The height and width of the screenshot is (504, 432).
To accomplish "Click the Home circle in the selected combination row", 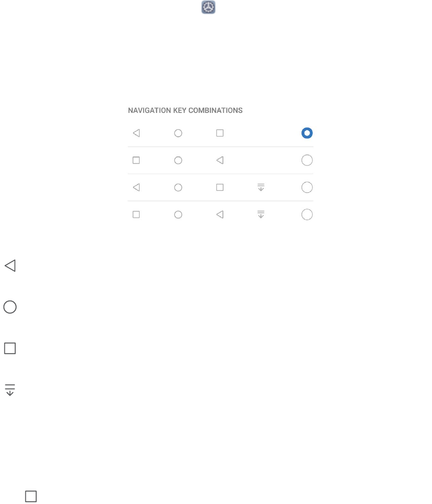I will point(178,133).
